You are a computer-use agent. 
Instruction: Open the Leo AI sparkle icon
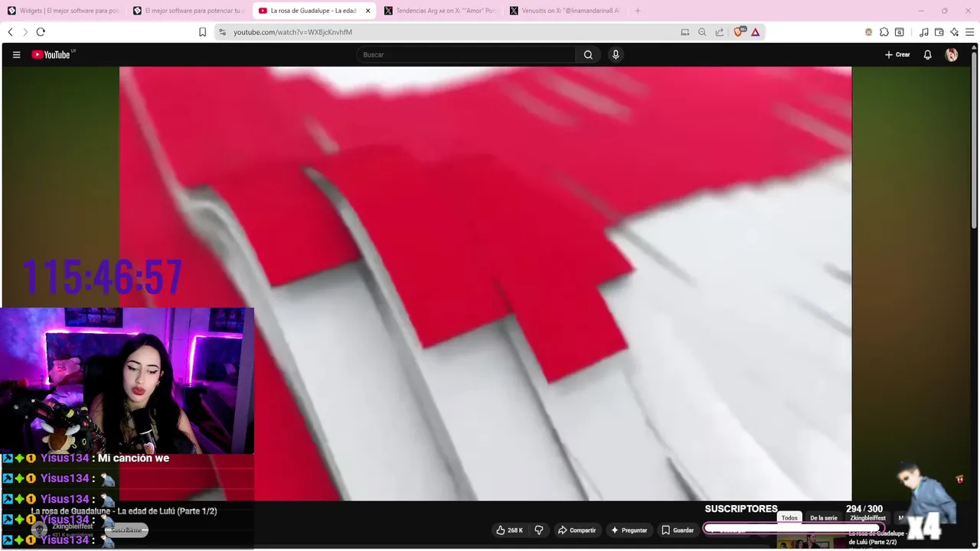(x=954, y=32)
